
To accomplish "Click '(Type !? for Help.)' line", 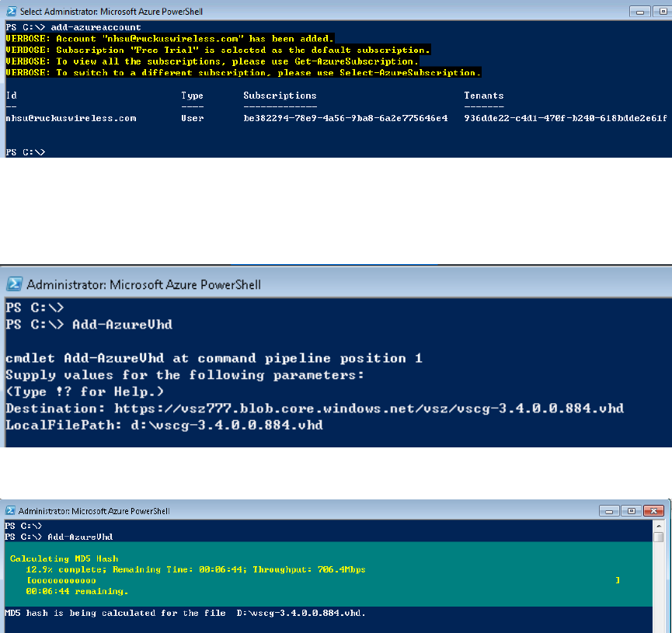I will [85, 391].
